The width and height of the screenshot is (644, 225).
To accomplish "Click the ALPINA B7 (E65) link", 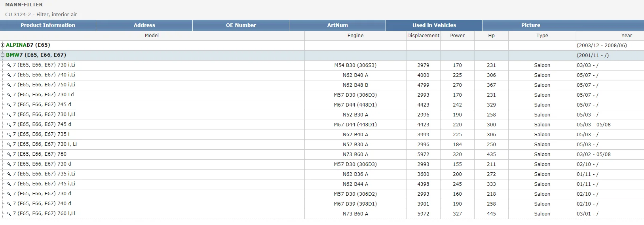I will [x=28, y=45].
